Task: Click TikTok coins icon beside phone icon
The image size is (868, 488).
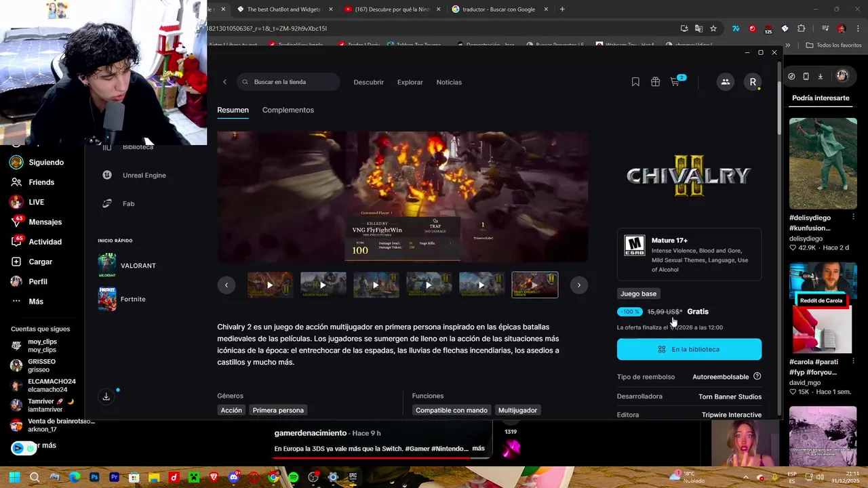Action: tap(791, 77)
